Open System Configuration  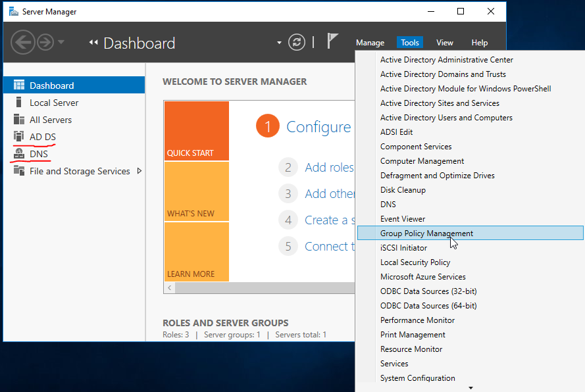coord(470,378)
